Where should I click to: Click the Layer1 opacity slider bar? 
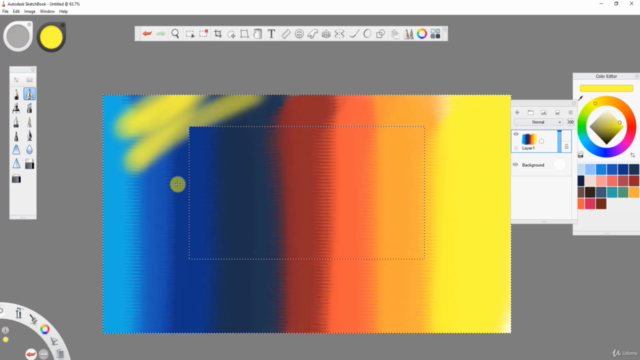pyautogui.click(x=560, y=141)
